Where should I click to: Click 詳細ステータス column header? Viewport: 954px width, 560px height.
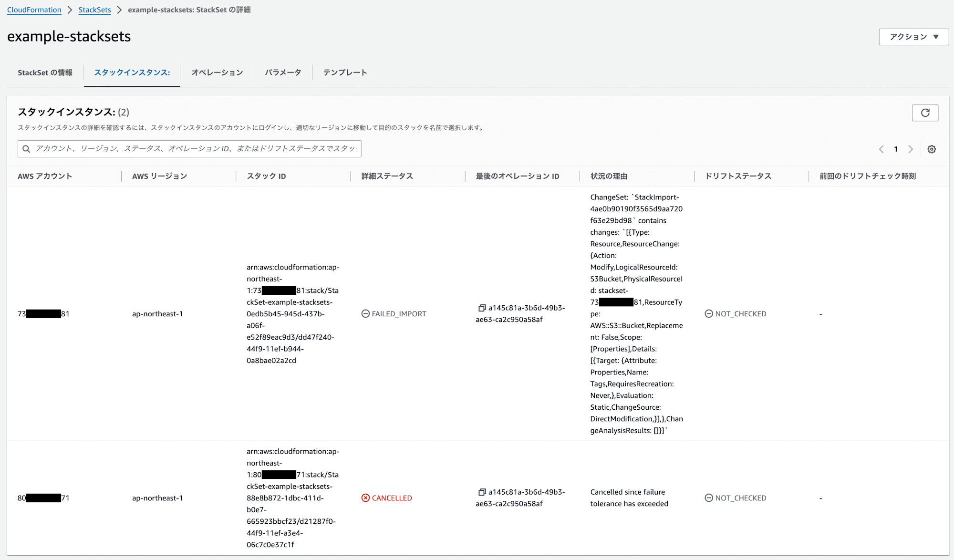pyautogui.click(x=387, y=176)
